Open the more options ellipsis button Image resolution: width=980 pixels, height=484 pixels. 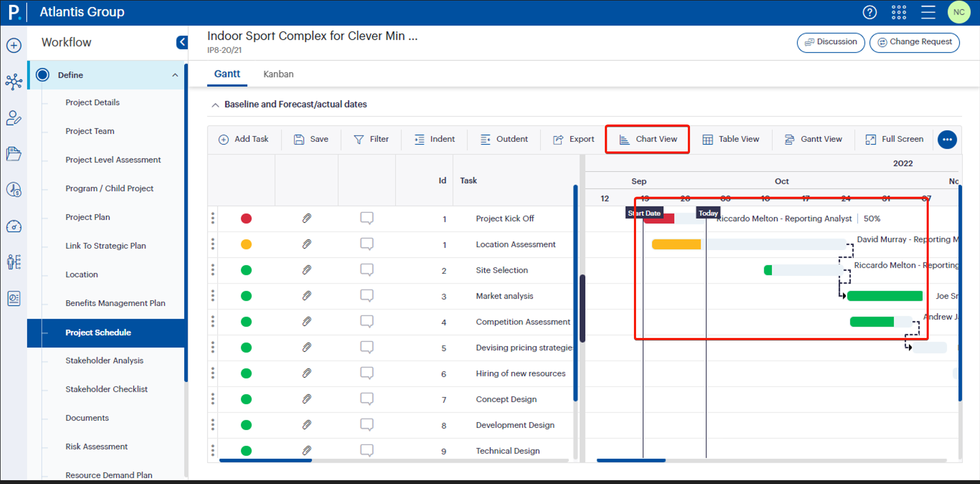click(947, 140)
